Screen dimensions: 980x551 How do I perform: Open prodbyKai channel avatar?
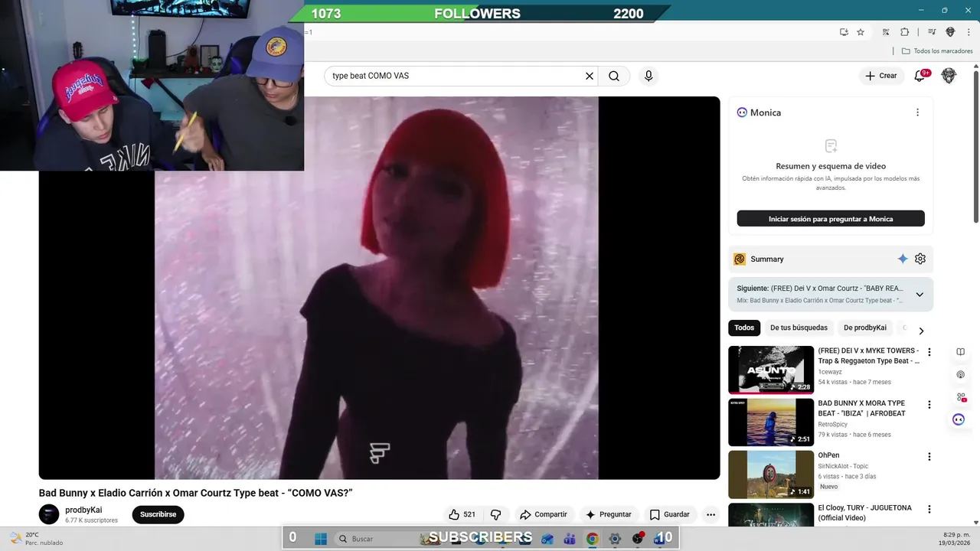49,514
